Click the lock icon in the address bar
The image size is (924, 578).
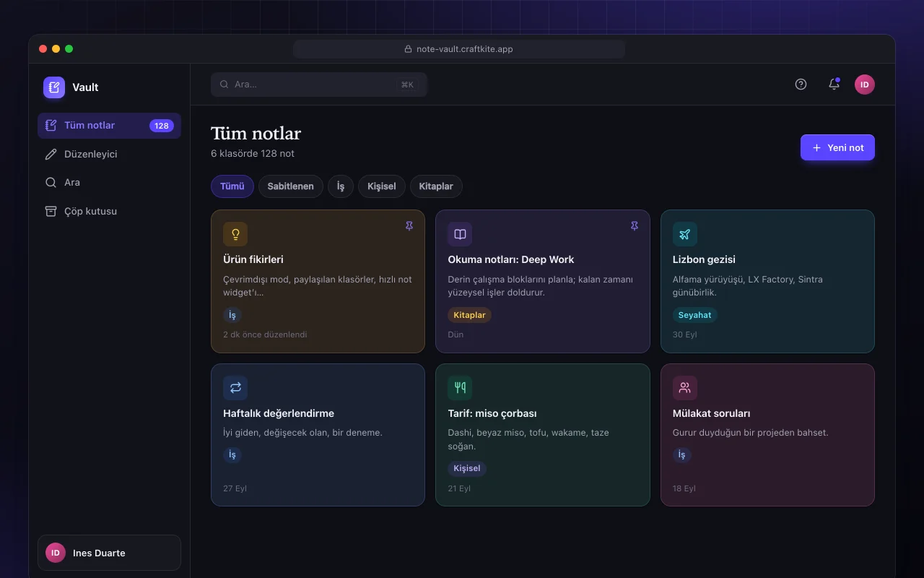pyautogui.click(x=409, y=49)
